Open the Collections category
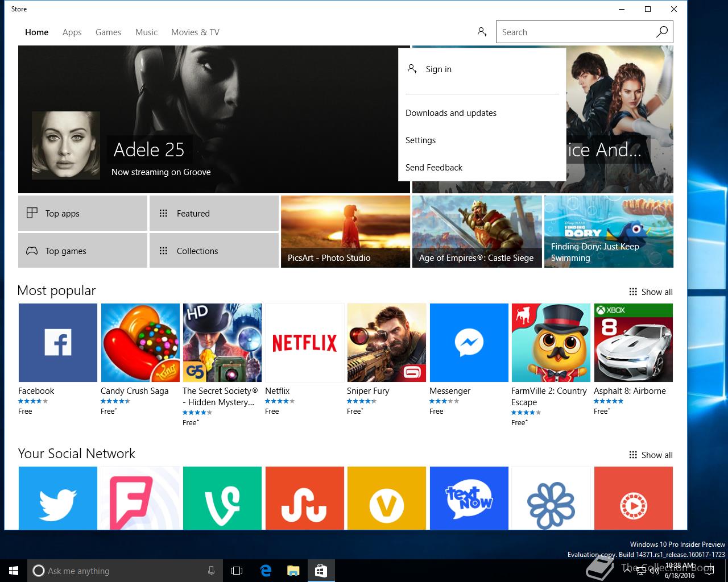This screenshot has height=582, width=728. click(x=214, y=251)
